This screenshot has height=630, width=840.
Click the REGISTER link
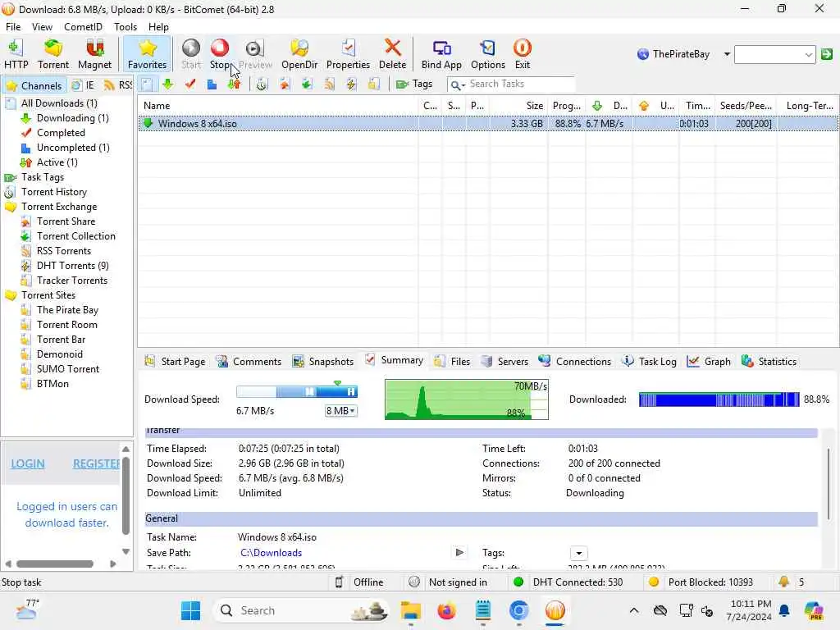coord(97,464)
